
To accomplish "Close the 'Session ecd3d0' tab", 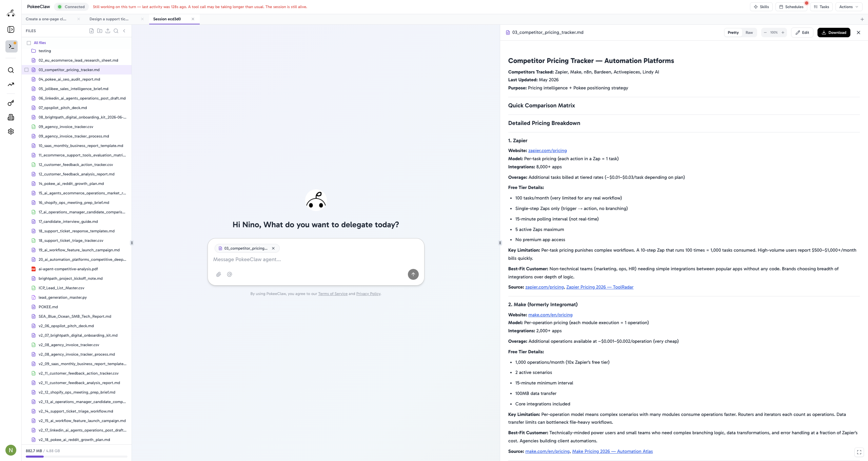I will [193, 19].
